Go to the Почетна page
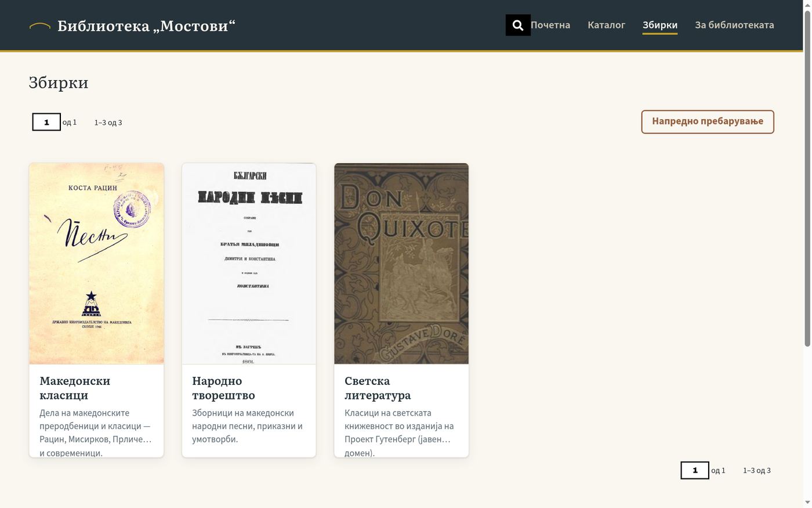This screenshot has width=812, height=508. (550, 25)
